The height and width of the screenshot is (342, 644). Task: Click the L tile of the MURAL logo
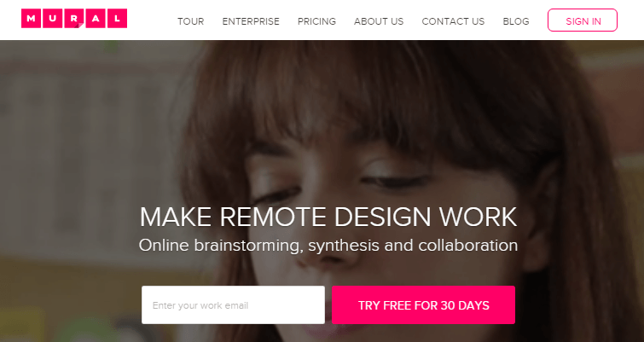pyautogui.click(x=117, y=19)
